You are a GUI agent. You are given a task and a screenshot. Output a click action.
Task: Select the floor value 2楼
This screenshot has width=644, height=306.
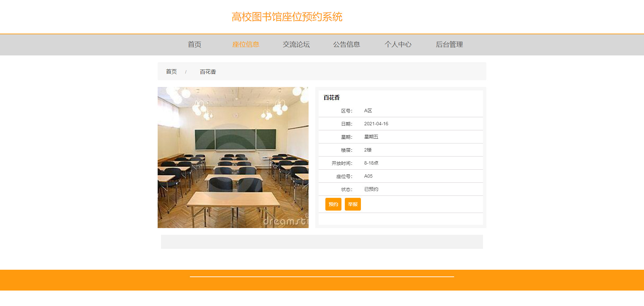[368, 150]
